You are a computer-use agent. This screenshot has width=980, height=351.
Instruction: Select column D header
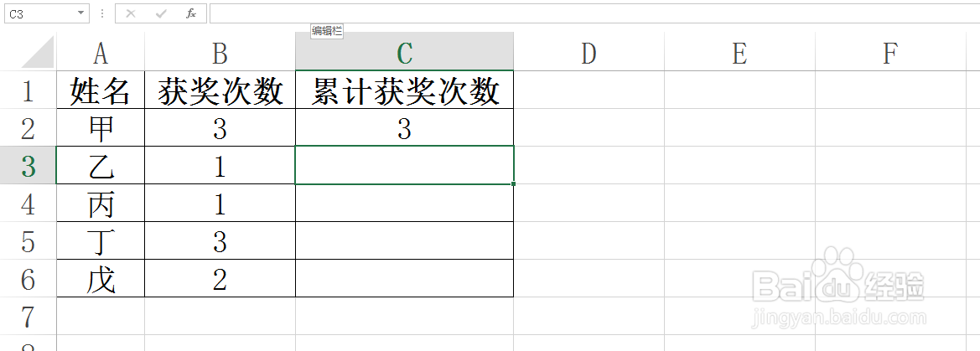589,53
